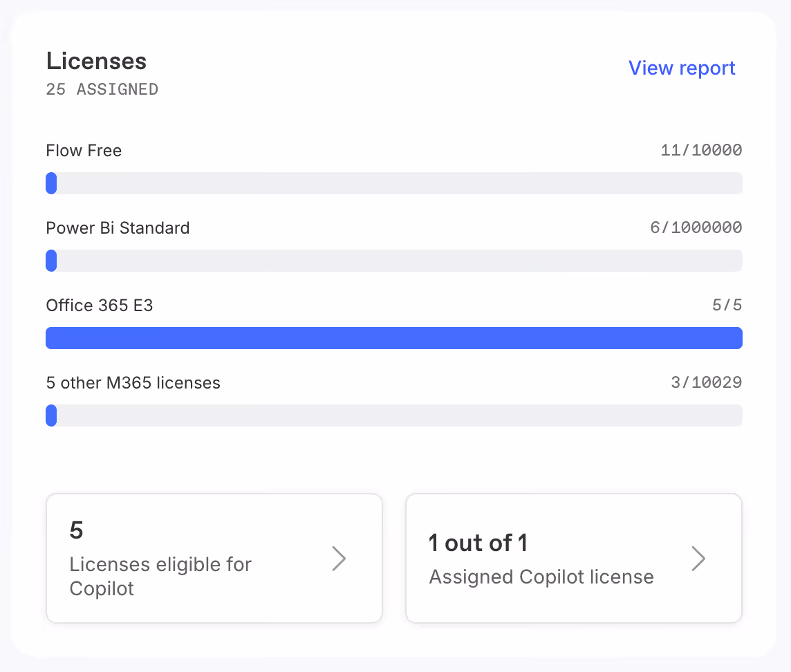Click the 25 ASSIGNED subtitle
This screenshot has width=791, height=672.
(x=102, y=89)
